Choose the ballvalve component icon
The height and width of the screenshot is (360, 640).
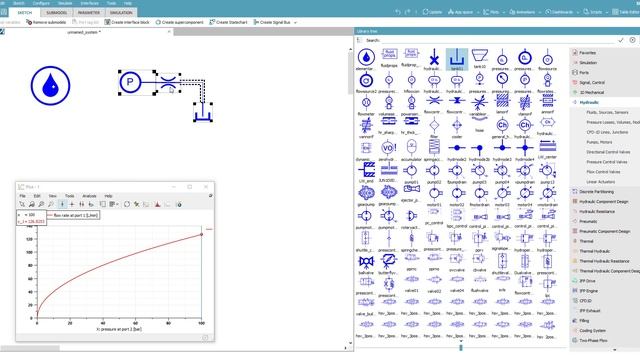[366, 262]
